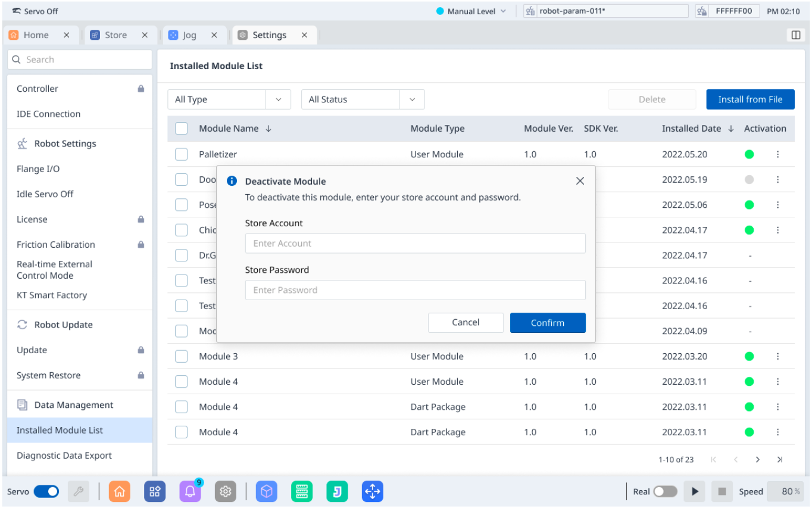The width and height of the screenshot is (812, 508).
Task: Check the Module 3 row checkbox
Action: [x=182, y=356]
